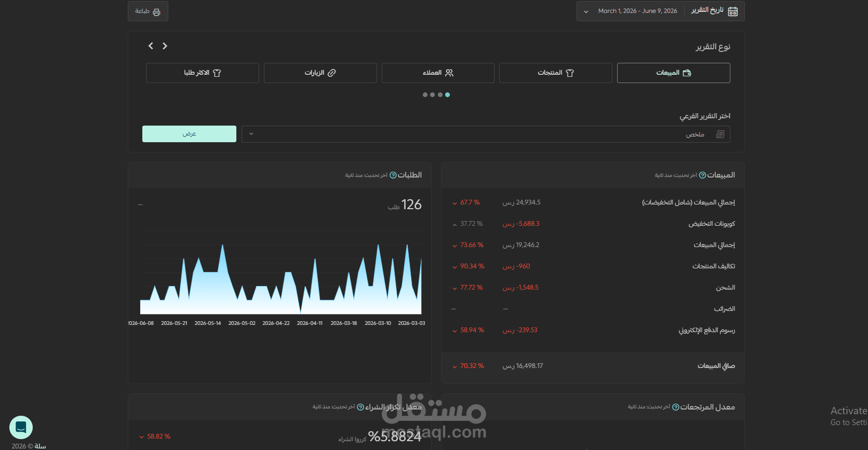The height and width of the screenshot is (450, 868).
Task: Click the تكاليف المنتجات row label
Action: (x=714, y=266)
